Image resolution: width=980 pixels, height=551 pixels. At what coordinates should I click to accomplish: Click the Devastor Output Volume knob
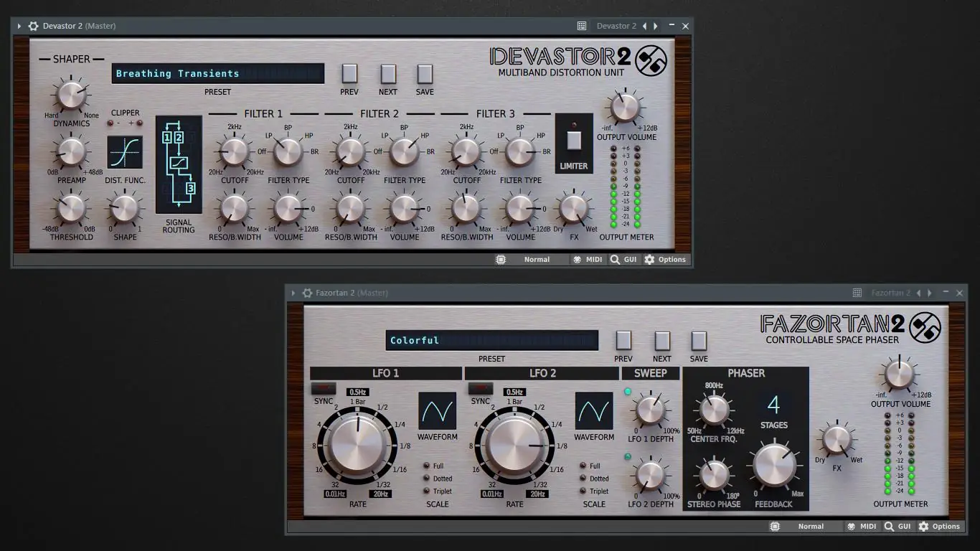[626, 108]
